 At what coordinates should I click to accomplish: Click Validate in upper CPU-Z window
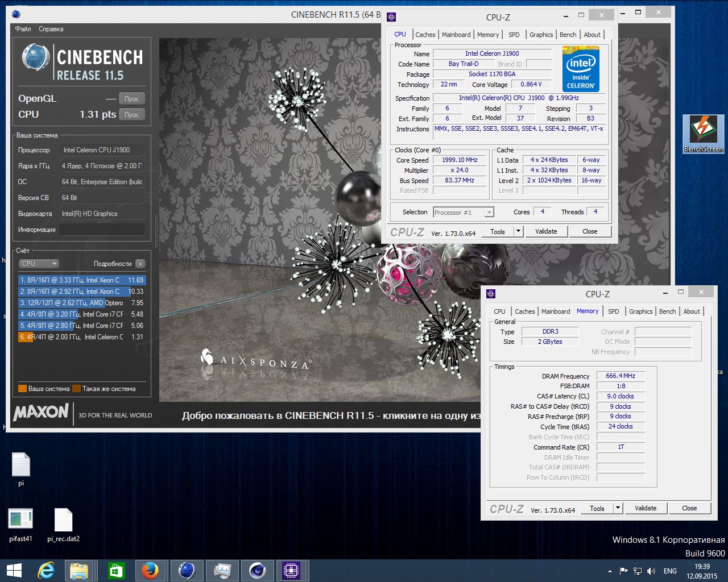click(546, 231)
